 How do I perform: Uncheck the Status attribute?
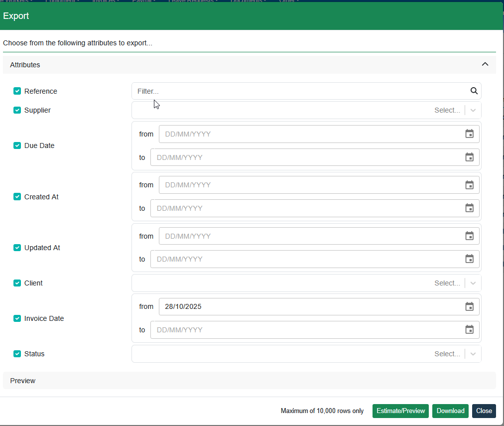coord(17,354)
